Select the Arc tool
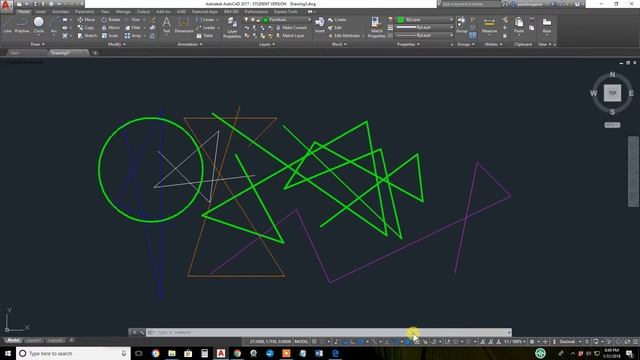The height and width of the screenshot is (360, 640). click(x=53, y=25)
